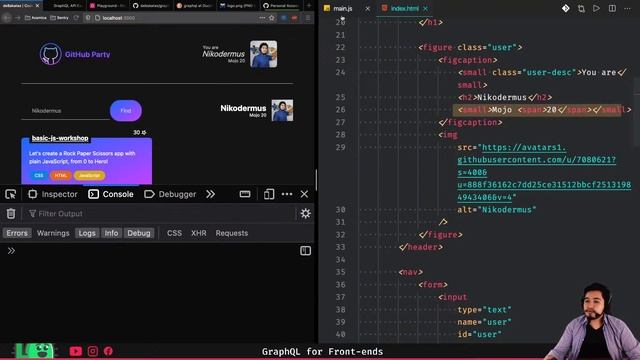
Task: Split the editor with the split icon
Action: coord(612,8)
